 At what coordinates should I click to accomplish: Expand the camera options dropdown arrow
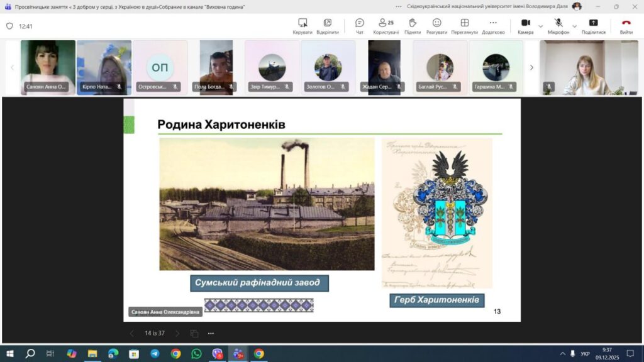tap(540, 26)
